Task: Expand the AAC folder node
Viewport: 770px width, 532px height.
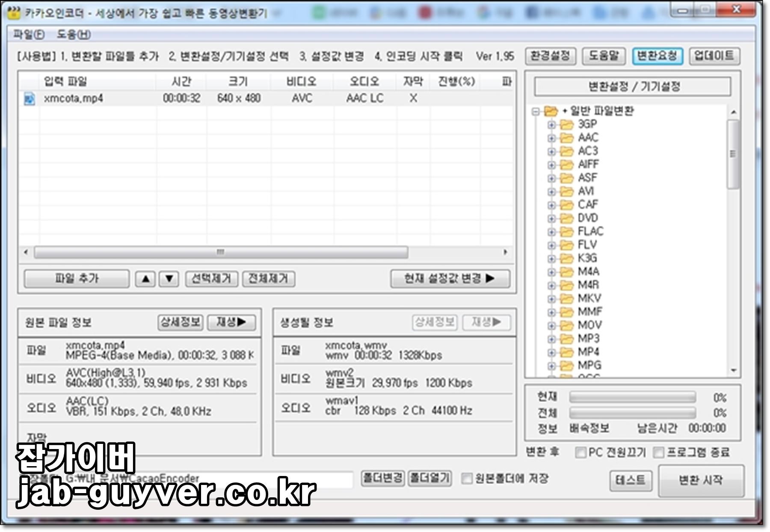Action: pyautogui.click(x=552, y=138)
